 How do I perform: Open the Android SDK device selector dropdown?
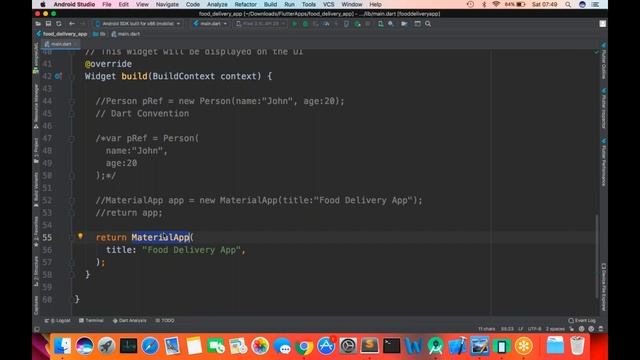[x=138, y=24]
